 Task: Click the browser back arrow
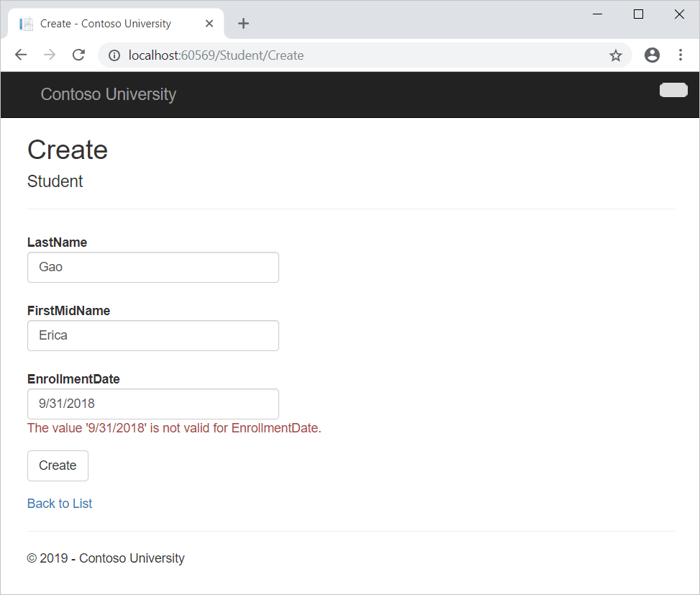pyautogui.click(x=20, y=55)
